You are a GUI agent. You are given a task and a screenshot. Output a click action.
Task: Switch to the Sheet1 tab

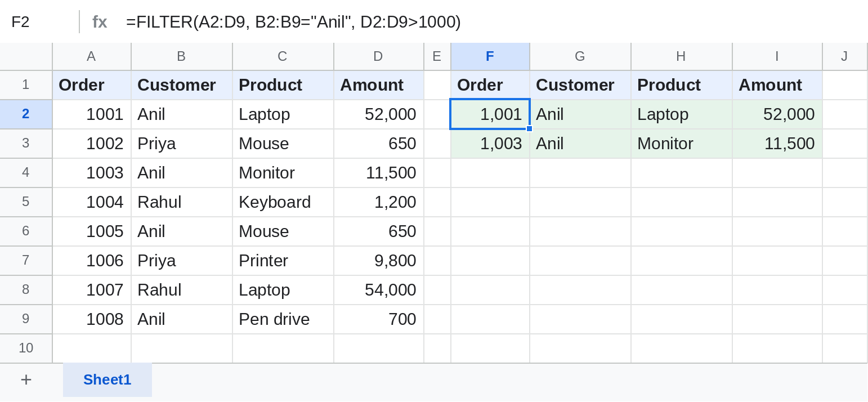[x=108, y=380]
